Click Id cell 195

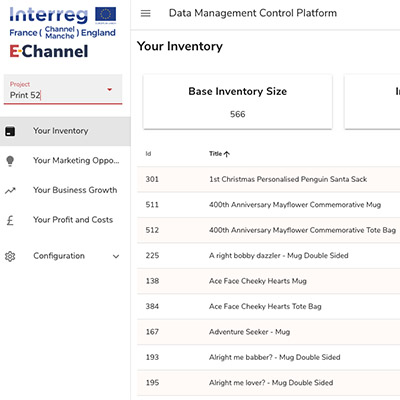tap(152, 383)
